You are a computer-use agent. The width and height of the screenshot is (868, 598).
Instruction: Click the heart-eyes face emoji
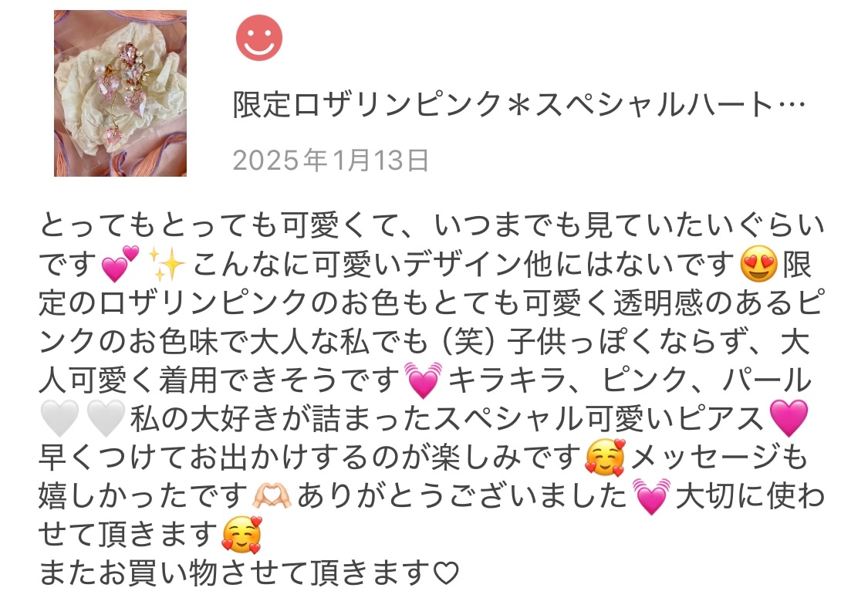click(758, 264)
